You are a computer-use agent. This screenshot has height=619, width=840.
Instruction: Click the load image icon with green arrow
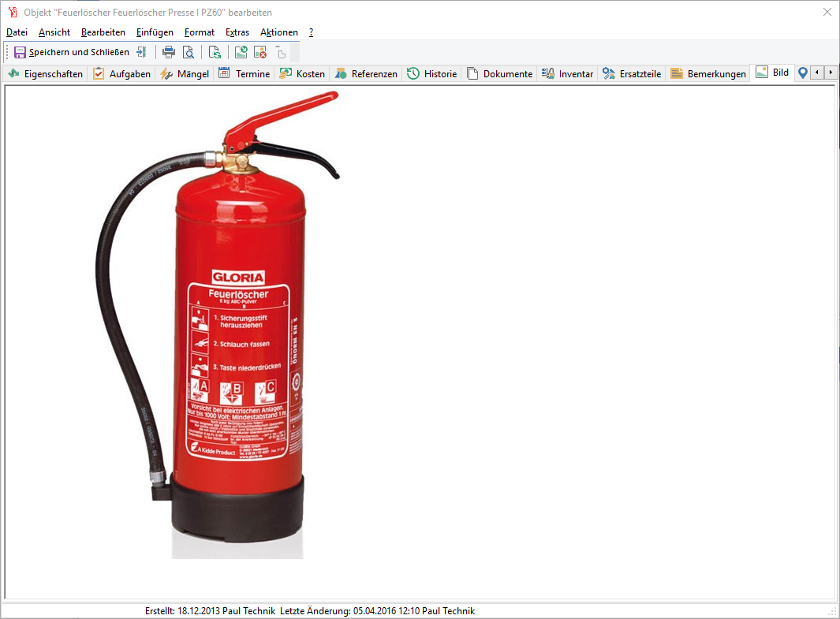tap(241, 52)
